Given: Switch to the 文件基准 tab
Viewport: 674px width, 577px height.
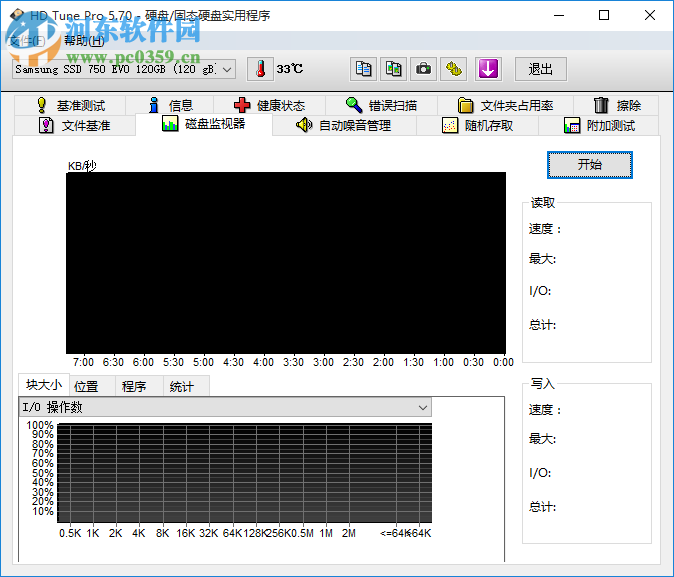Looking at the screenshot, I should [x=75, y=126].
